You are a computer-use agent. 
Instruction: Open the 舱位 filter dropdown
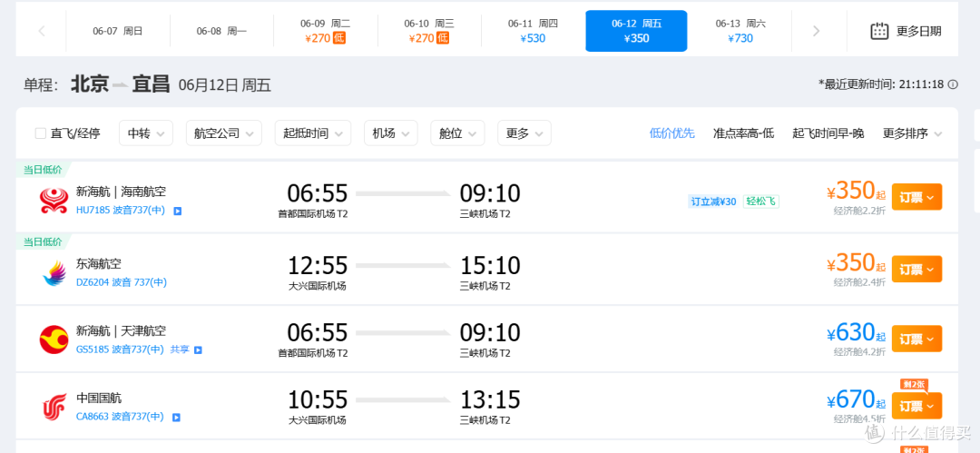(x=457, y=133)
